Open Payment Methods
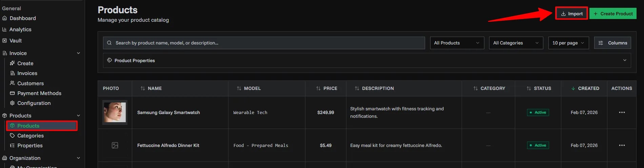 39,93
